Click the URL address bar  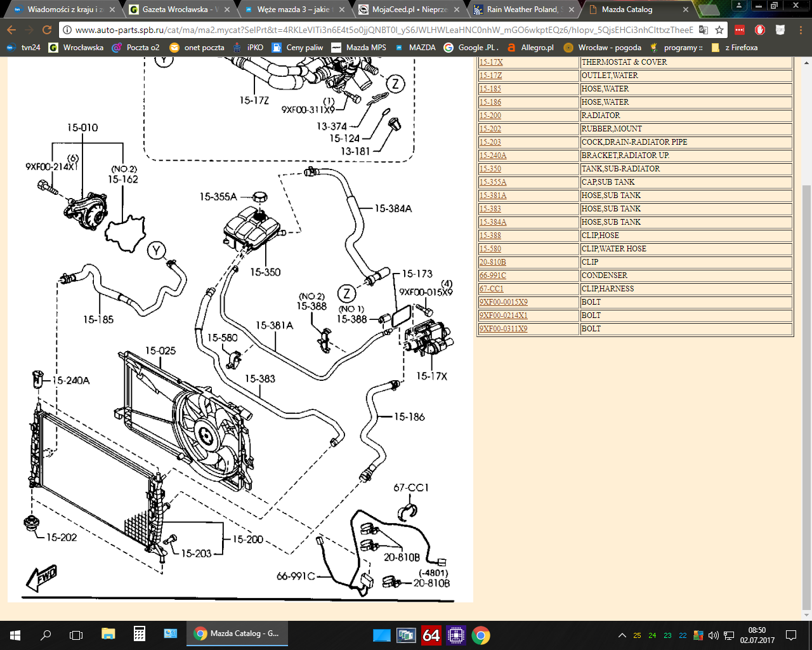click(381, 30)
